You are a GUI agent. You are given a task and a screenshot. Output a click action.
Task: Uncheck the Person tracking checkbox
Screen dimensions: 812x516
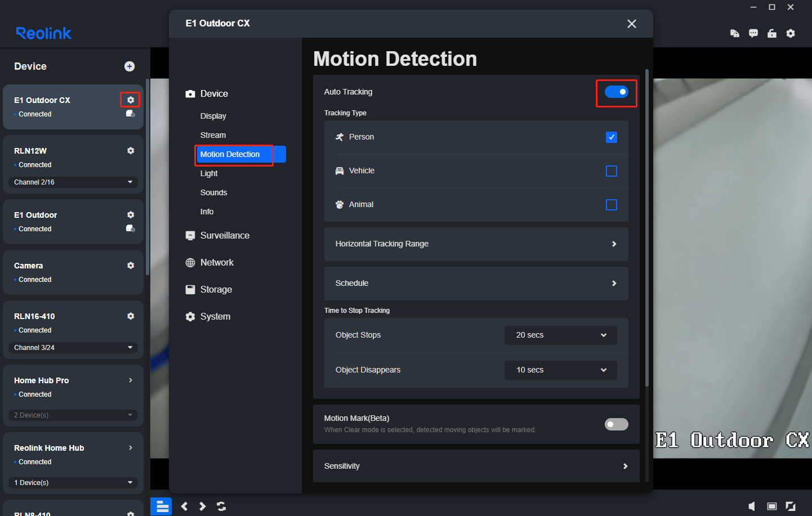pyautogui.click(x=612, y=137)
